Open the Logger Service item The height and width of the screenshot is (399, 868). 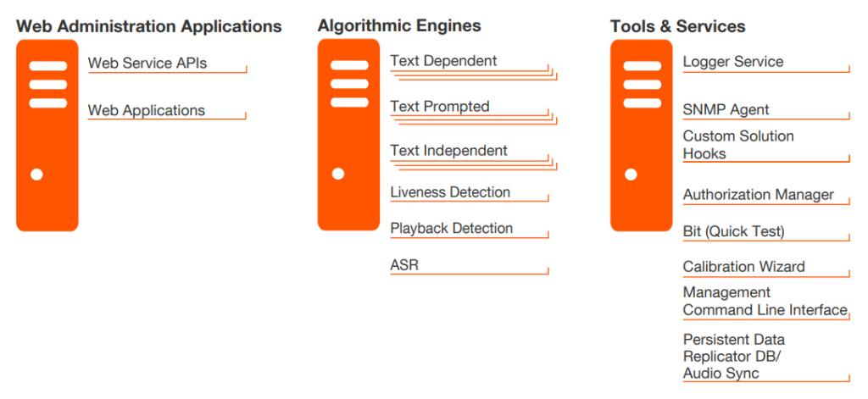(x=733, y=62)
